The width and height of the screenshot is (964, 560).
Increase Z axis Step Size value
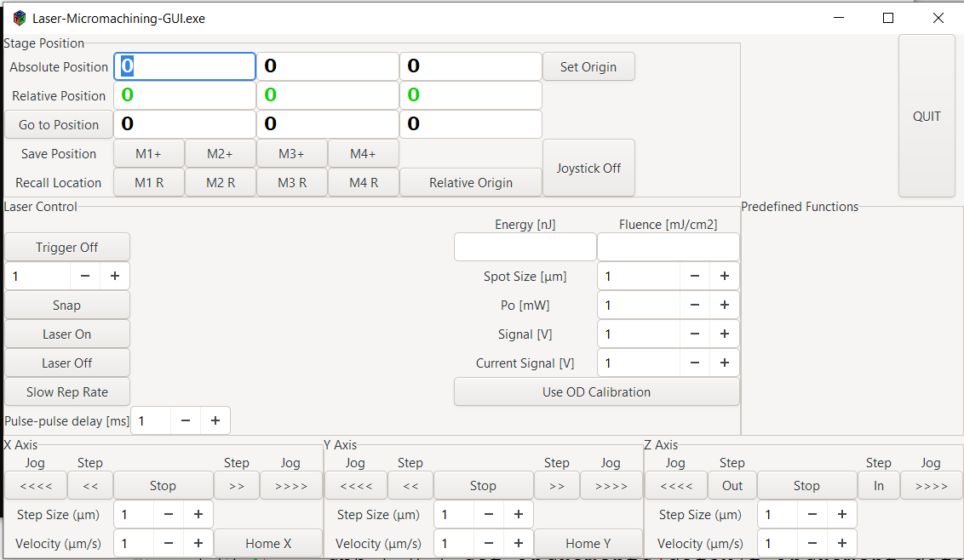point(841,515)
